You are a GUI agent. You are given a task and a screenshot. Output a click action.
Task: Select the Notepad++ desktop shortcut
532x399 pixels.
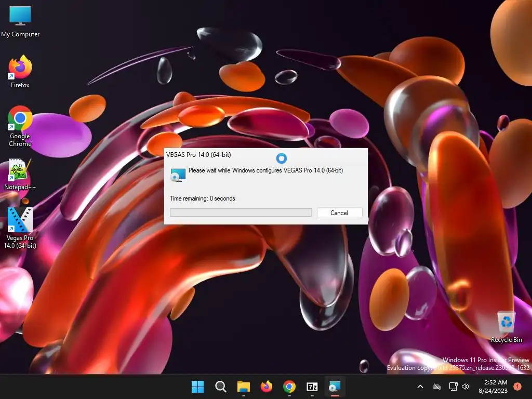(x=20, y=174)
